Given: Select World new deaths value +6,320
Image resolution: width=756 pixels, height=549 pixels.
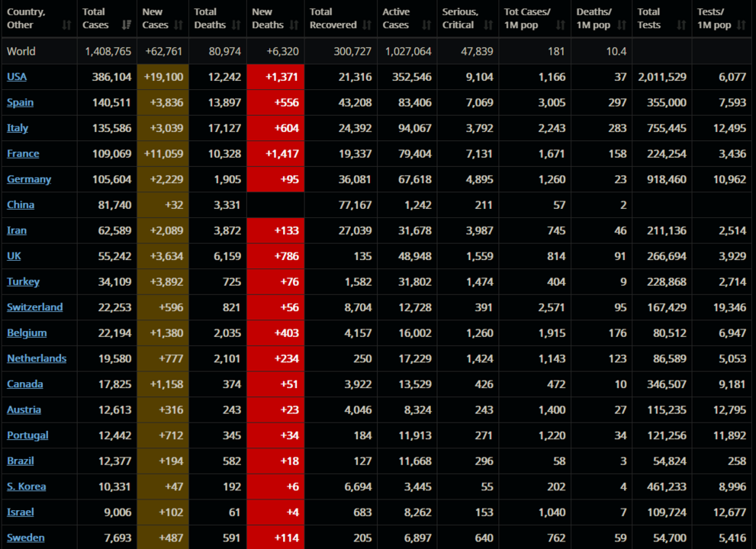Looking at the screenshot, I should click(282, 51).
